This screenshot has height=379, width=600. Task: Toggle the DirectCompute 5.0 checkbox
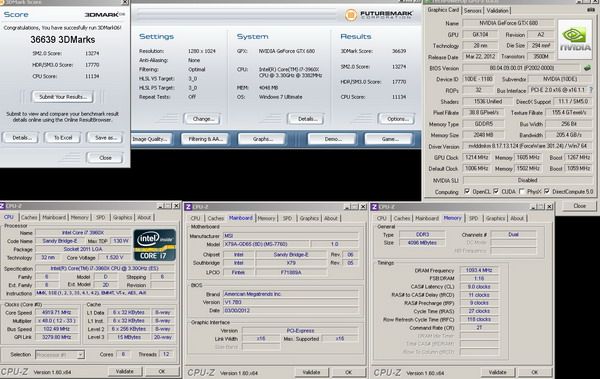coord(547,191)
